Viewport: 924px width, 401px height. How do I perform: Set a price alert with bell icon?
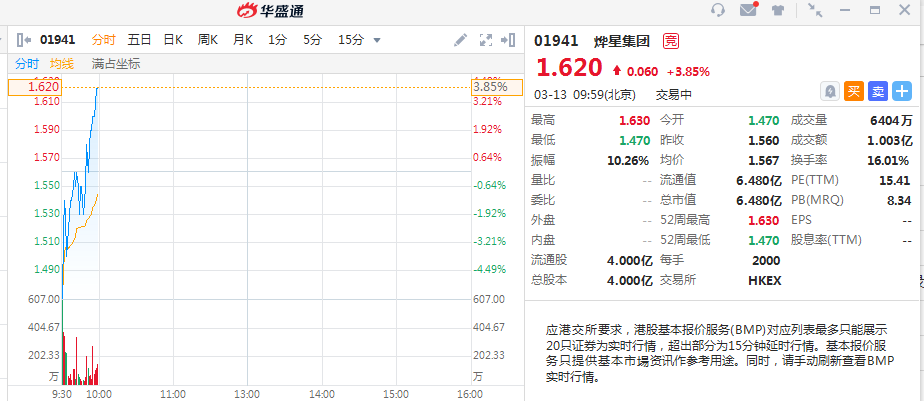point(830,91)
